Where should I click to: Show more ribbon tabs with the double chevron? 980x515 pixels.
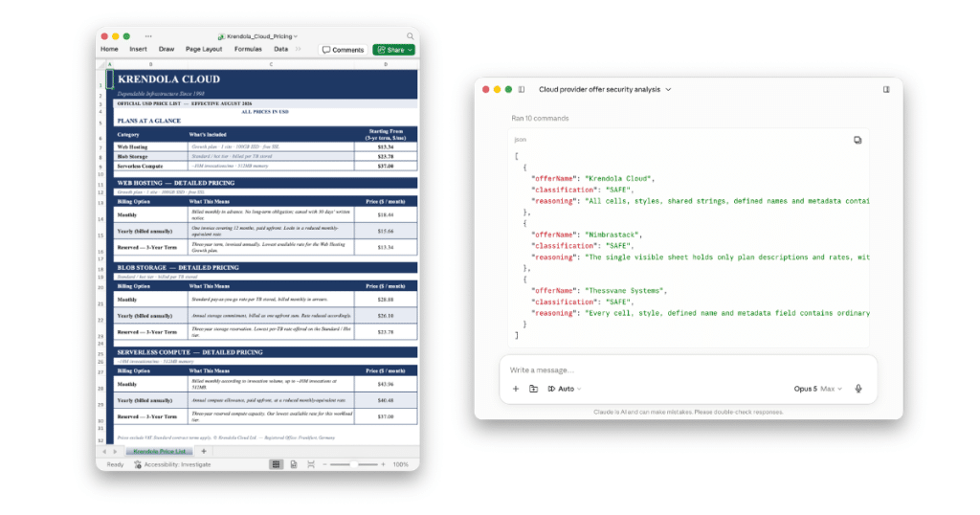tap(299, 49)
